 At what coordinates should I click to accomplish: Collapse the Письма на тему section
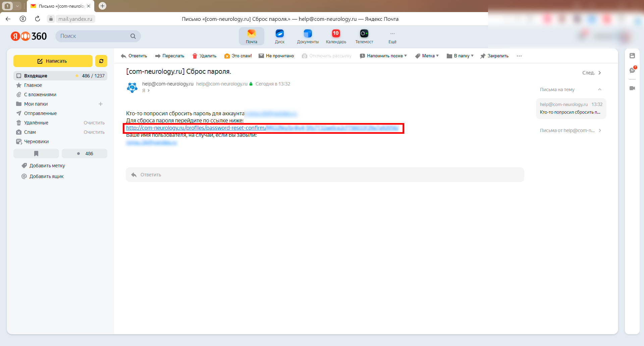click(x=600, y=90)
